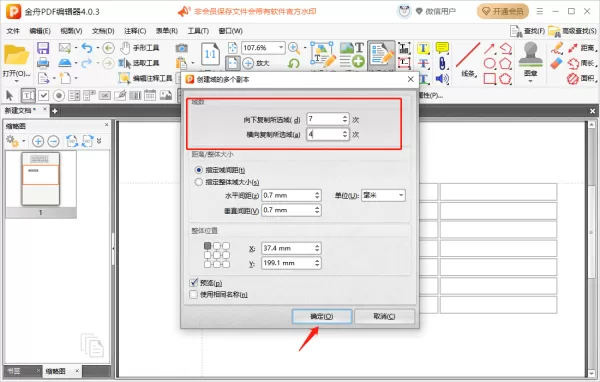Click the 确定(O) OK button
Screen dimensions: 600x382
322,316
